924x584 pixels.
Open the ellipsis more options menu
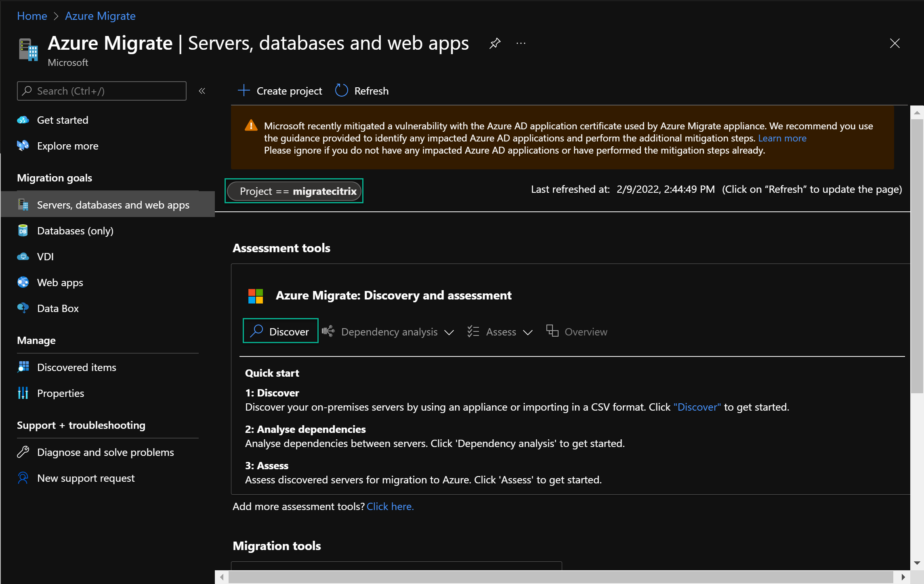point(521,43)
